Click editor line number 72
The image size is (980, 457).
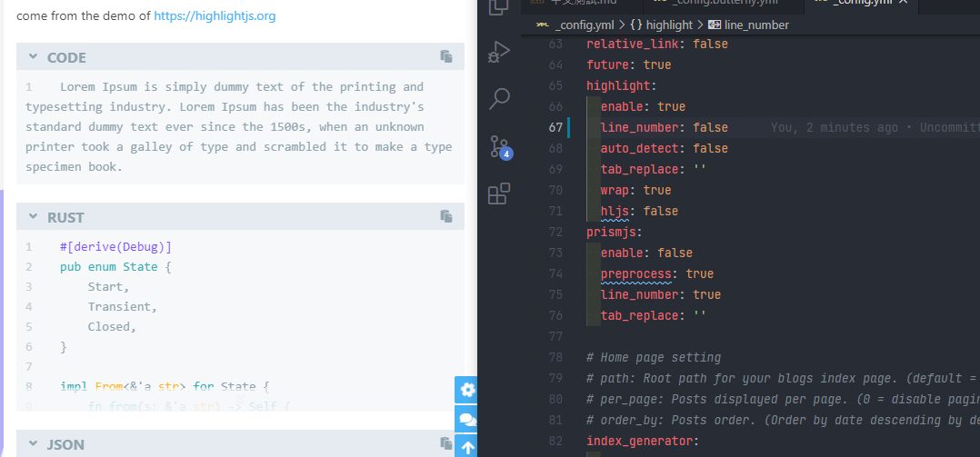[x=555, y=233]
